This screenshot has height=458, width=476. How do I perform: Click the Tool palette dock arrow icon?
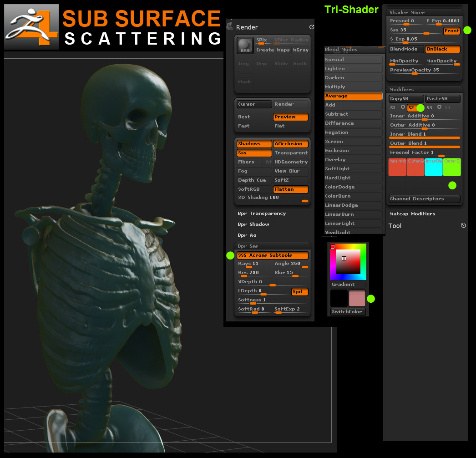[463, 226]
